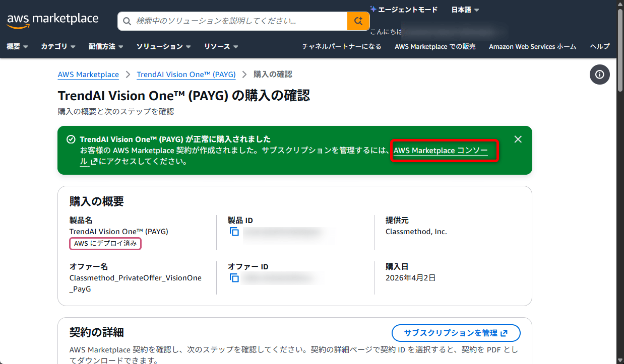624x364 pixels.
Task: Go to Amazon Web Services ホーム
Action: pyautogui.click(x=532, y=46)
